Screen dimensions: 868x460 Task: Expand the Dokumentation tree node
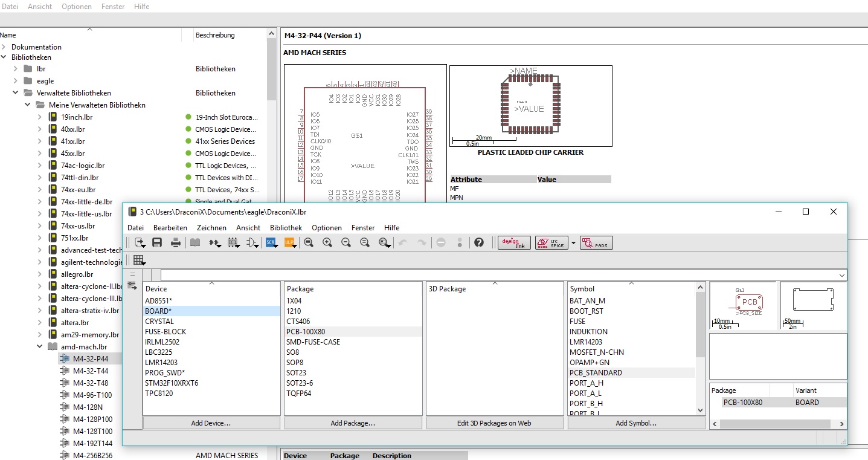click(x=4, y=47)
